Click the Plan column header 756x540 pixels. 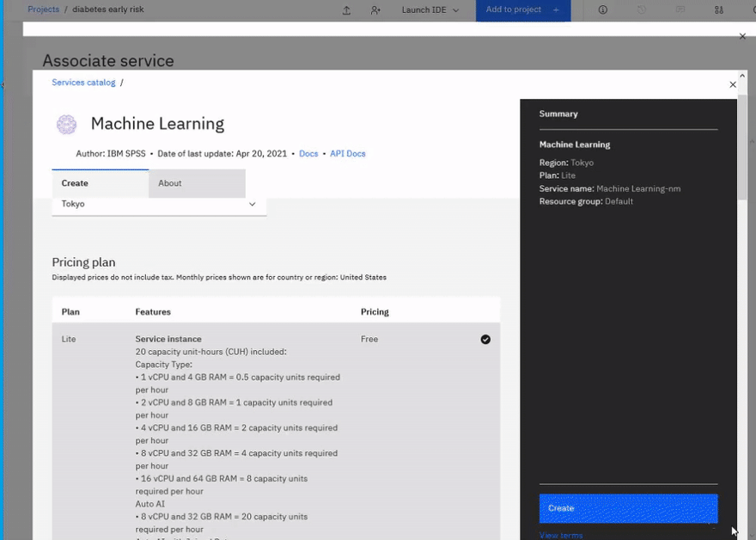70,312
